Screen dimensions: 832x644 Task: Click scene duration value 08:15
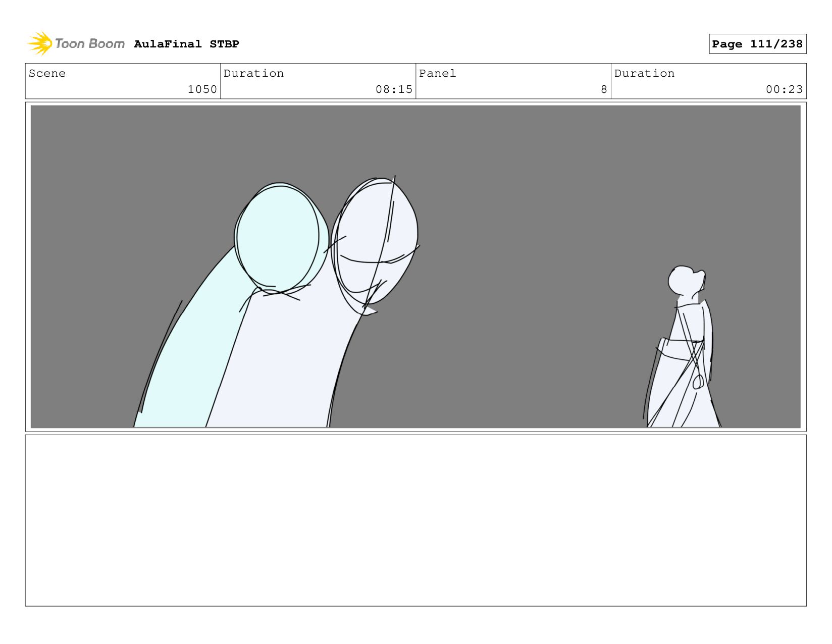click(x=394, y=89)
